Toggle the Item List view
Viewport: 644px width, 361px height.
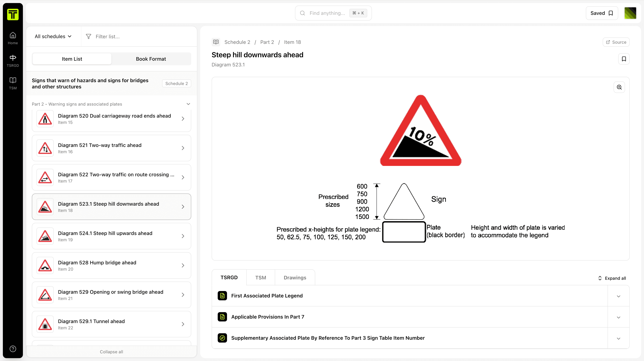pos(72,59)
